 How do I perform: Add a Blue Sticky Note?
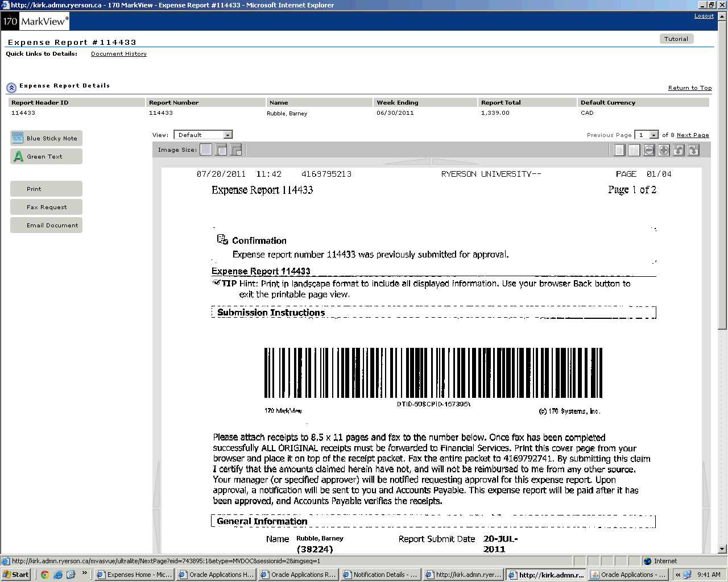(x=46, y=138)
